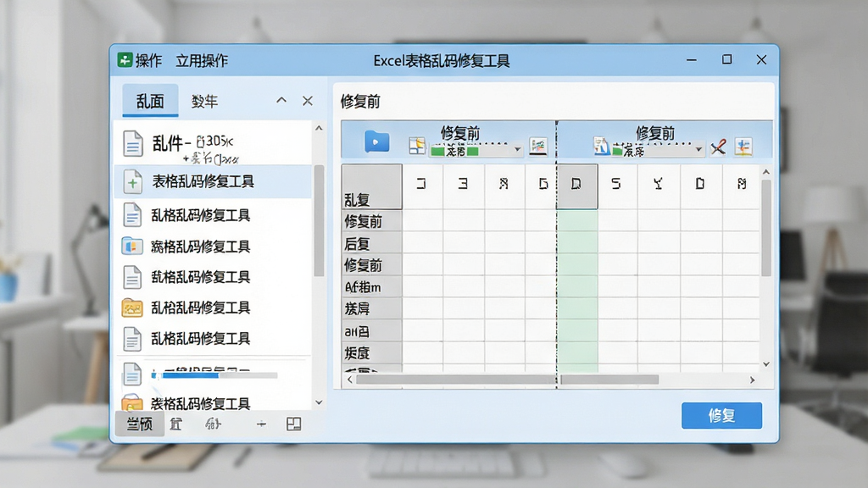Image resolution: width=868 pixels, height=488 pixels.
Task: Click the blue folder icon in the file list
Action: pos(132,246)
